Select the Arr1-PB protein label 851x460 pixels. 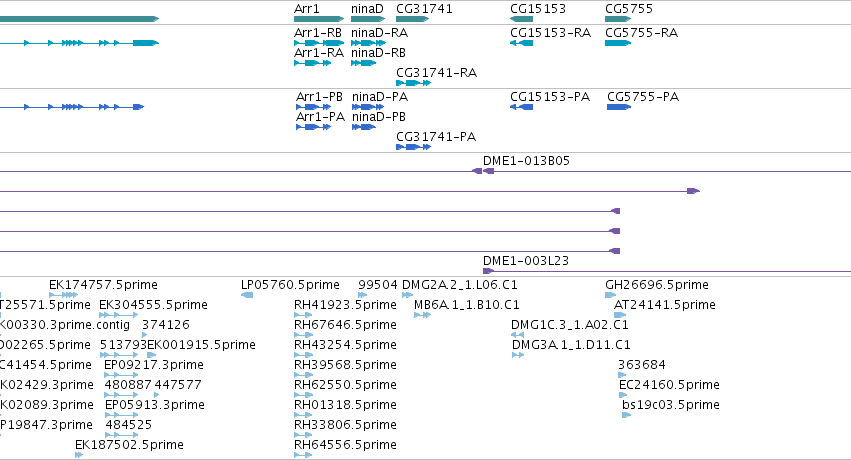pos(319,97)
